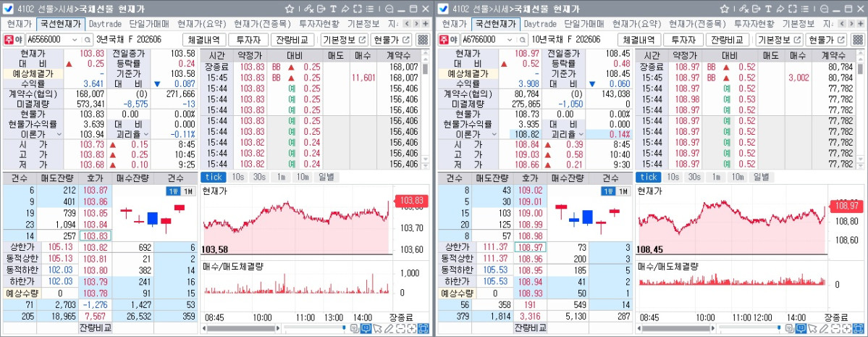Image resolution: width=868 pixels, height=337 pixels.
Task: Expand 괴리율 dropdown in right window
Action: point(582,134)
